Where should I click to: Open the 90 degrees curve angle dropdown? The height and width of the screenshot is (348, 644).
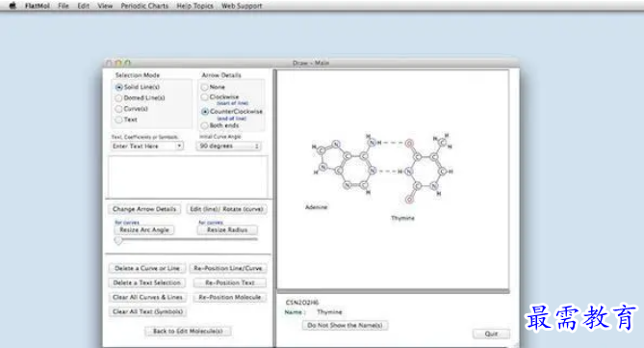(x=229, y=146)
